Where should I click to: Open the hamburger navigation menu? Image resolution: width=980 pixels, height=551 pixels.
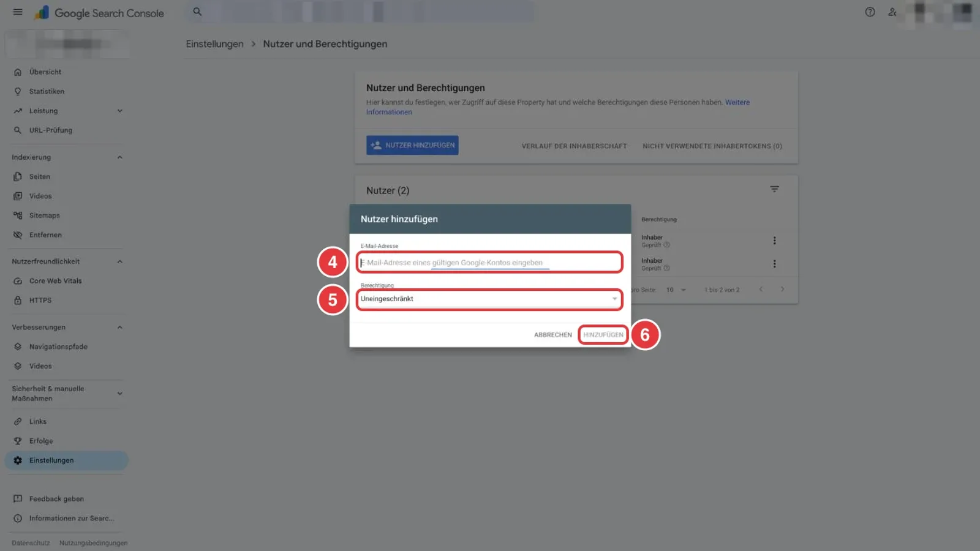point(18,12)
